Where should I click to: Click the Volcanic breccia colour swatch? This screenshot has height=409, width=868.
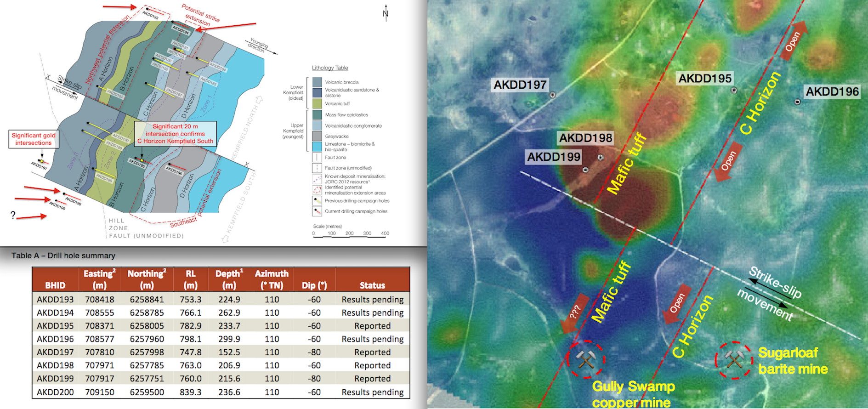317,82
